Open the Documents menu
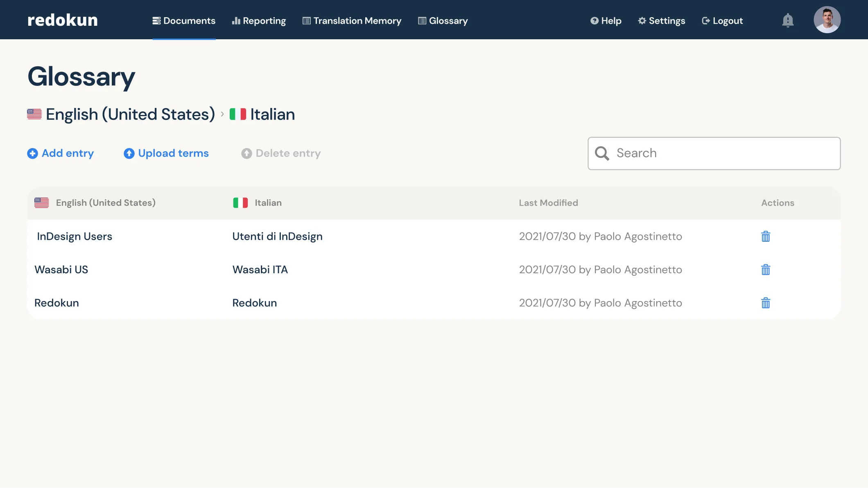This screenshot has height=488, width=868. click(x=184, y=21)
